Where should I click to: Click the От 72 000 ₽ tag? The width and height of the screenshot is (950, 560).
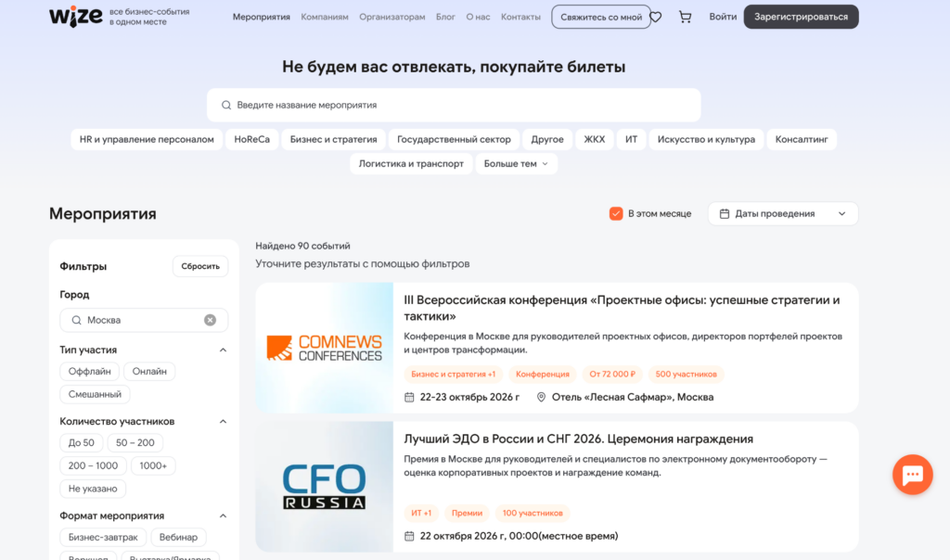[x=612, y=375]
